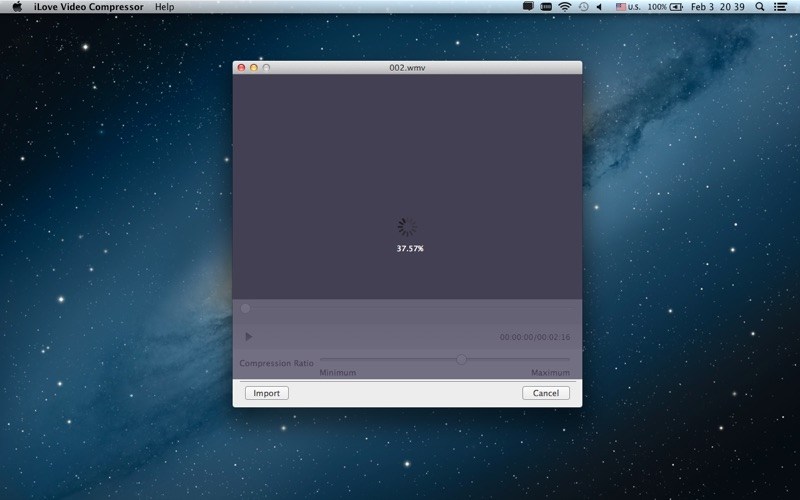Open the U.S. input source menu
Viewport: 800px width, 500px height.
click(x=628, y=7)
